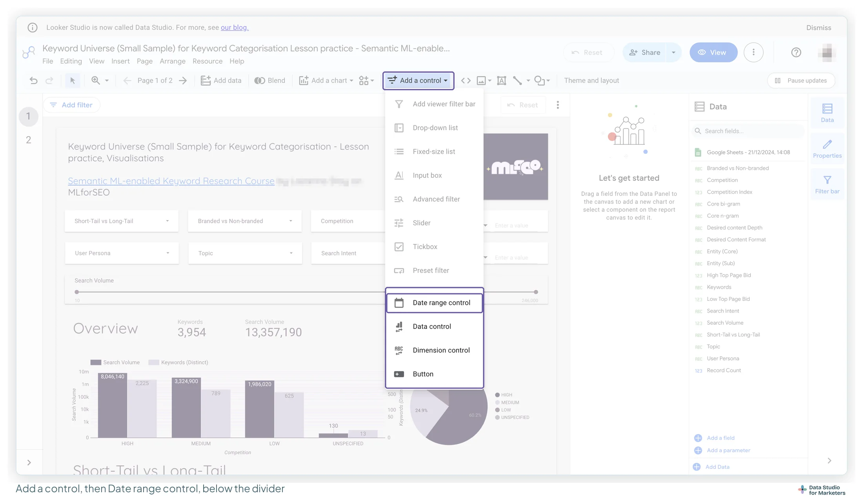
Task: Click the URL embed code icon
Action: coord(466,80)
